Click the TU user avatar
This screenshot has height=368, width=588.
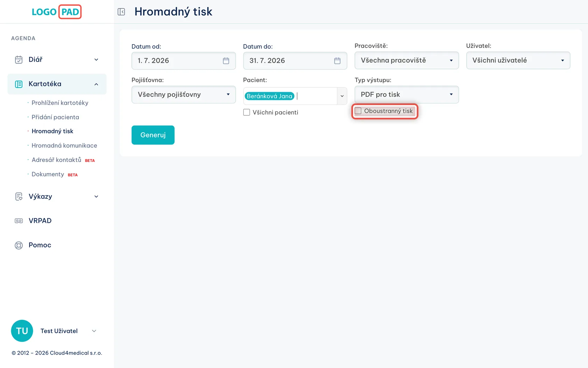tap(22, 331)
